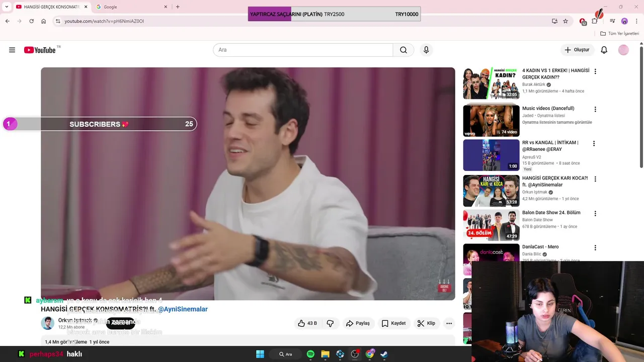Open Steam from the taskbar
This screenshot has width=644, height=362.
[384, 354]
